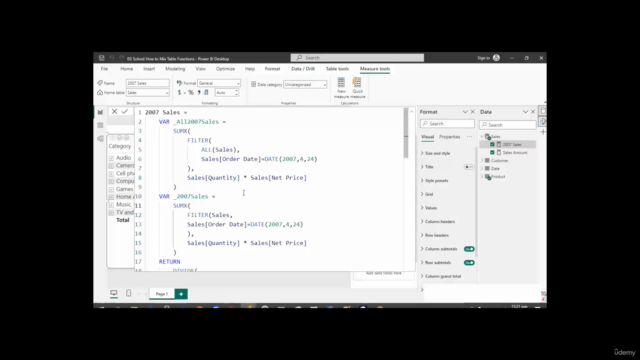Select the Page 1 tab
This screenshot has height=360, width=640.
pos(162,294)
